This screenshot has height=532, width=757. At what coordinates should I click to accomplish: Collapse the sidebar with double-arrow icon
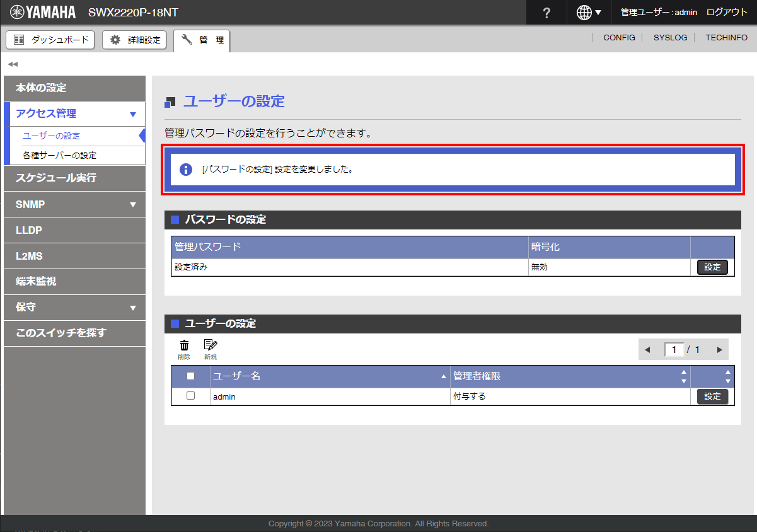tap(13, 64)
